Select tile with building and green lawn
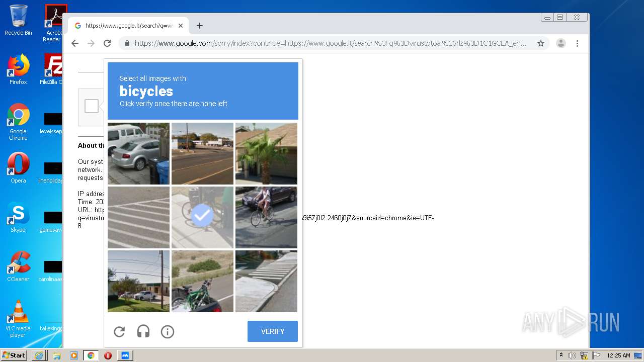Screen dimensions: 644x362 (138, 282)
